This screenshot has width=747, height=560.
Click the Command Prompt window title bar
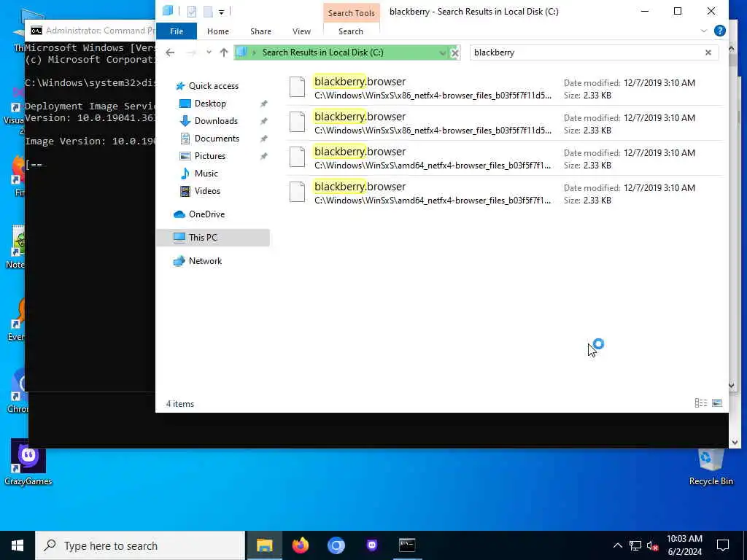(x=91, y=31)
